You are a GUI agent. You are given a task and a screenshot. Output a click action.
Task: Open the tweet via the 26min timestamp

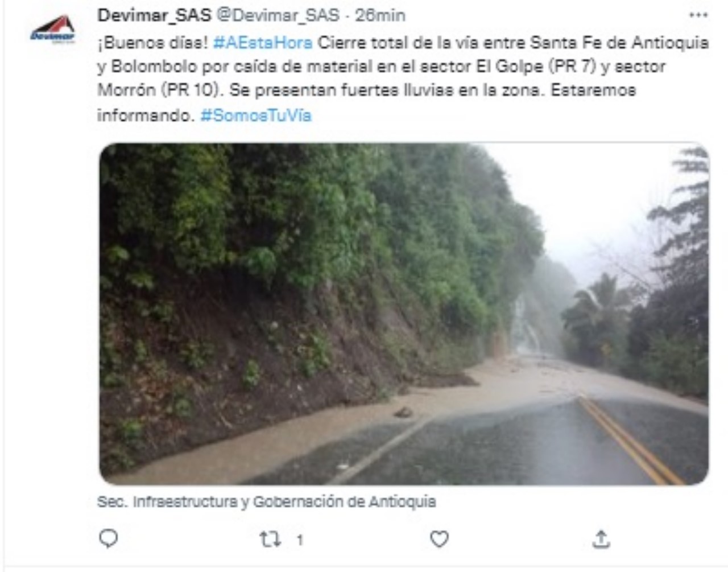tap(380, 15)
